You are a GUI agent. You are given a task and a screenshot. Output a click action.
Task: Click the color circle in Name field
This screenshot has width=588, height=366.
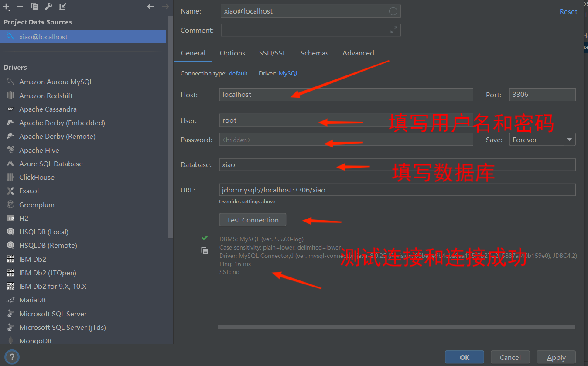[x=393, y=11]
